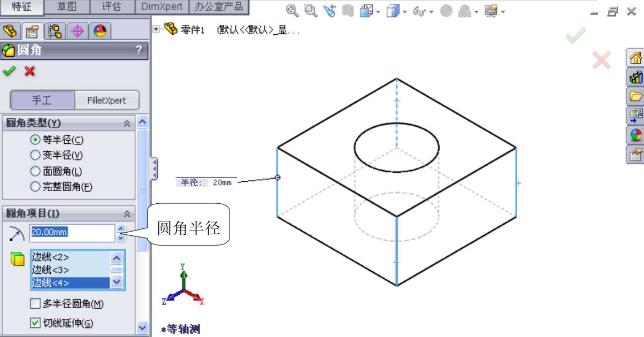Enable the 多半径圆角(M) checkbox
The image size is (644, 337).
click(x=35, y=304)
